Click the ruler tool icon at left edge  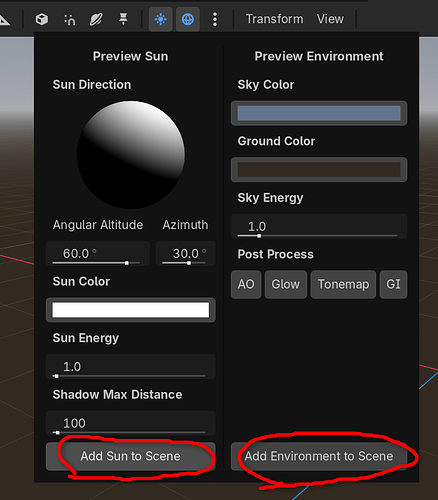tap(4, 20)
